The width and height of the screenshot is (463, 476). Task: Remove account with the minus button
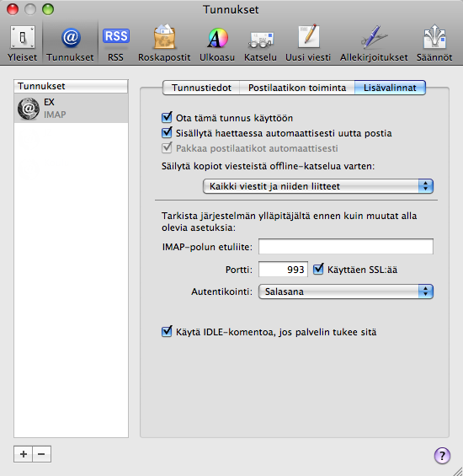click(41, 454)
